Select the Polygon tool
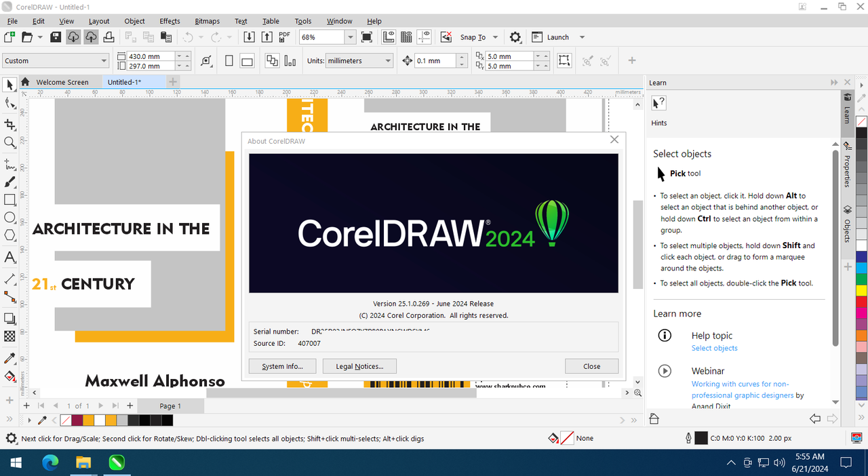Screen dimensions: 868x476 click(x=9, y=235)
